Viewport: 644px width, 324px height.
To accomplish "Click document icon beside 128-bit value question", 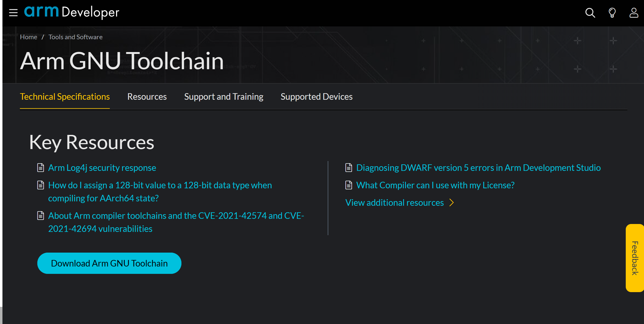I will pyautogui.click(x=41, y=185).
